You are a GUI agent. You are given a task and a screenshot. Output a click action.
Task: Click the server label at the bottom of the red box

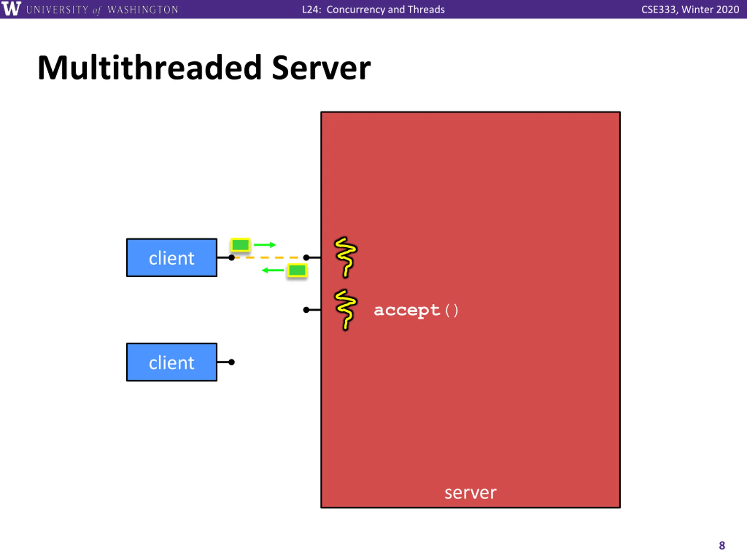[x=470, y=493]
